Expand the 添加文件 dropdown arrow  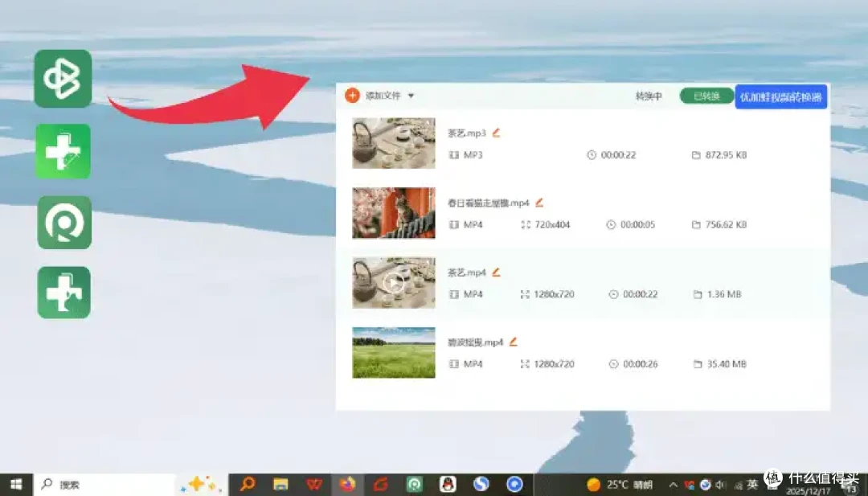coord(411,96)
